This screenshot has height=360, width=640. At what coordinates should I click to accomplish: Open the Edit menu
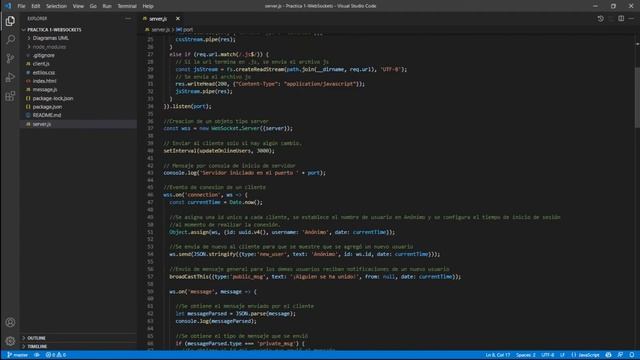pos(36,6)
